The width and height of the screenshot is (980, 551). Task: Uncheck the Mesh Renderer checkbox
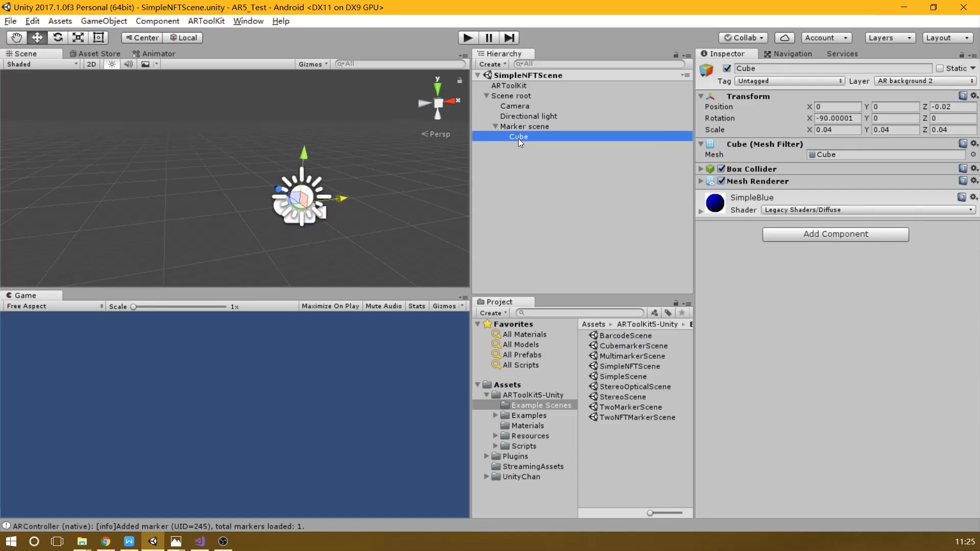point(721,181)
